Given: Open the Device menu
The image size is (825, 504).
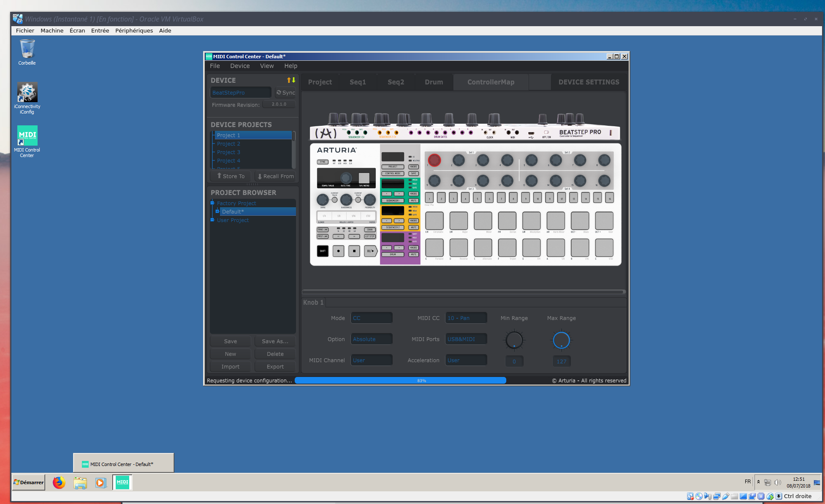Looking at the screenshot, I should 240,66.
